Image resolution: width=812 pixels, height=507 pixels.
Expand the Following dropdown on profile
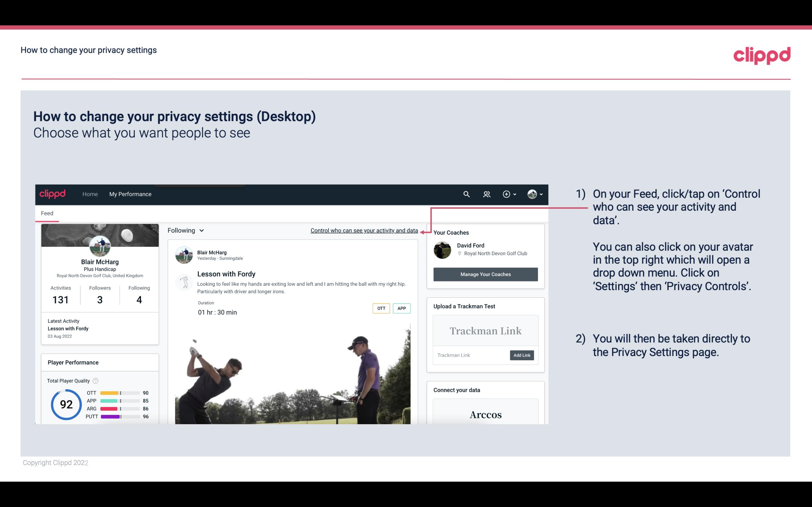point(185,230)
